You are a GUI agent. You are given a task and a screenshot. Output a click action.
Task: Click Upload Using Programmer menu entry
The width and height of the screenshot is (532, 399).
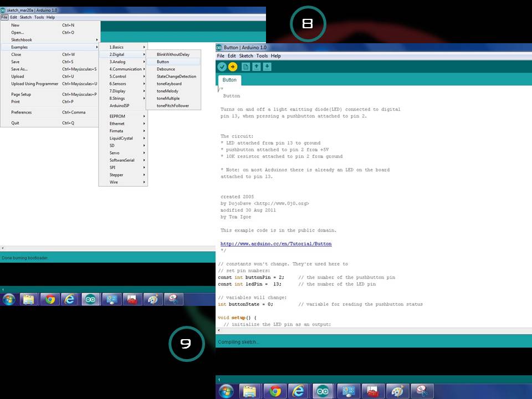point(50,84)
